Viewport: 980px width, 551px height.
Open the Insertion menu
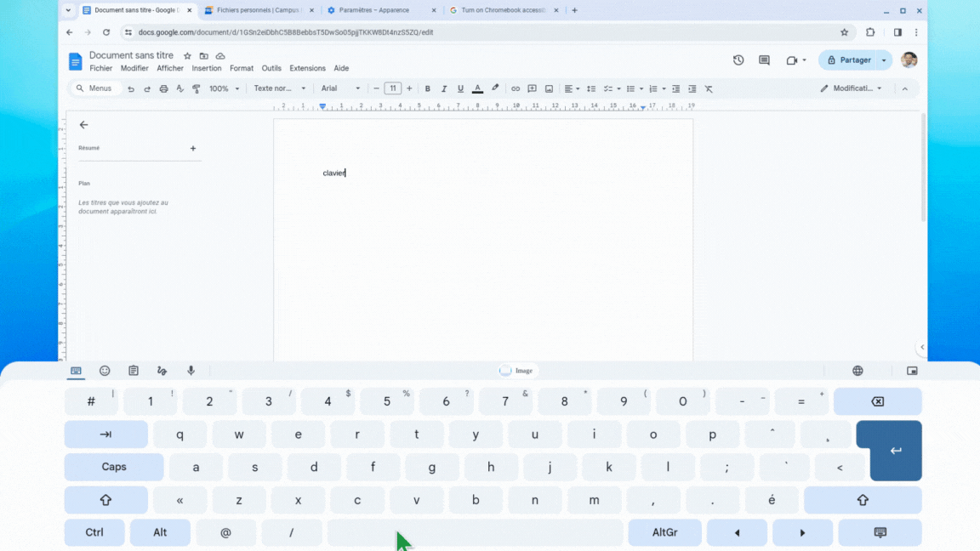[206, 68]
